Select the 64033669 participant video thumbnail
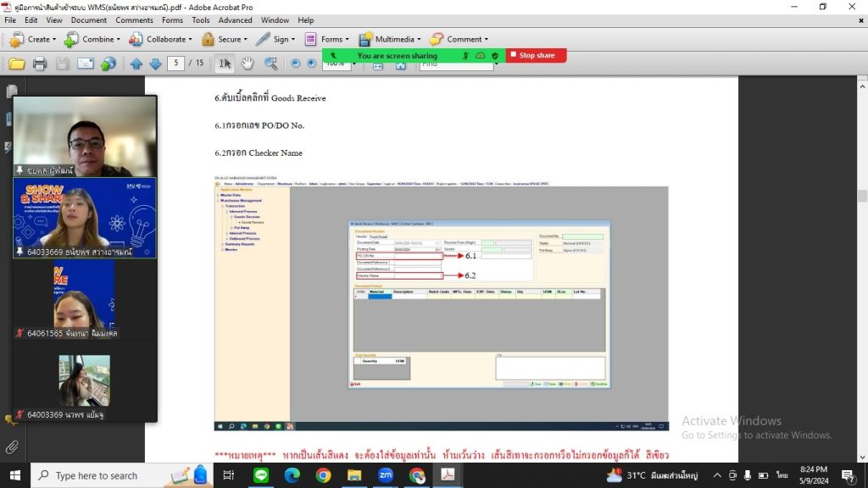Screen dimensions: 868x488 [85, 218]
